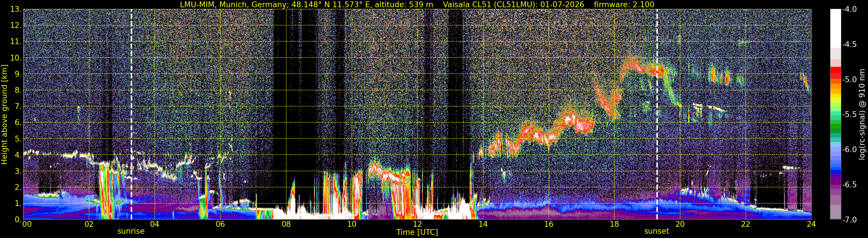The image size is (868, 238).
Task: Click the red band in the colorbar
Action: click(x=835, y=73)
